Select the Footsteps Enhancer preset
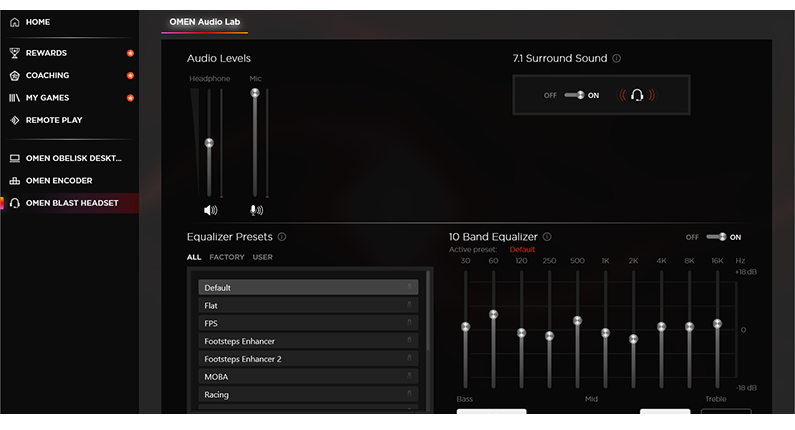795x430 pixels. tap(308, 341)
